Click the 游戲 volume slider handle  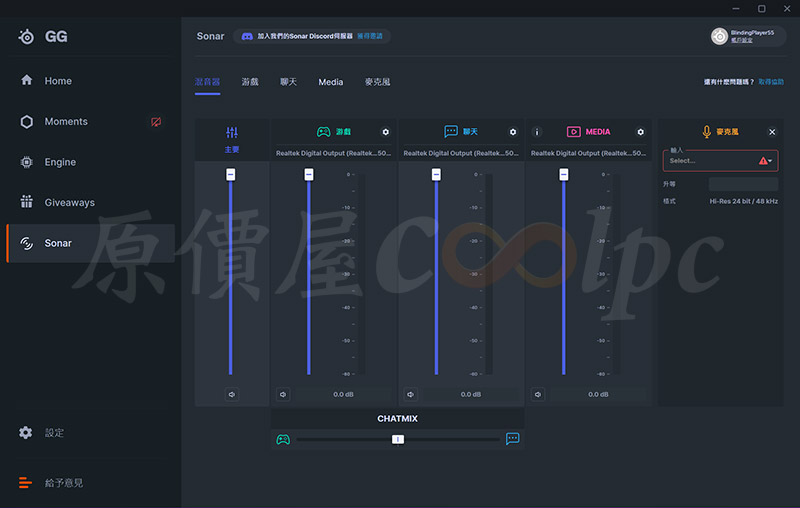309,174
